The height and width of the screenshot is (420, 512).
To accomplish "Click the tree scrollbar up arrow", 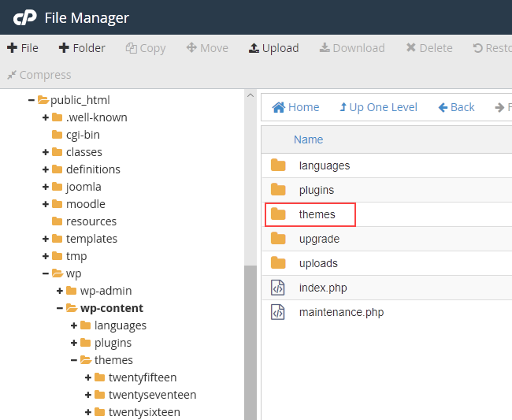I will pyautogui.click(x=250, y=95).
